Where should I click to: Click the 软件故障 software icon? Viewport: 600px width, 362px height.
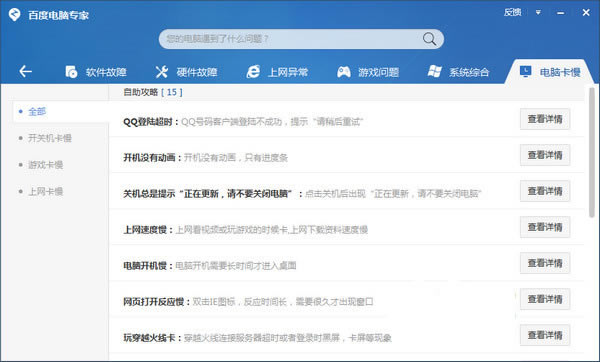pos(71,72)
